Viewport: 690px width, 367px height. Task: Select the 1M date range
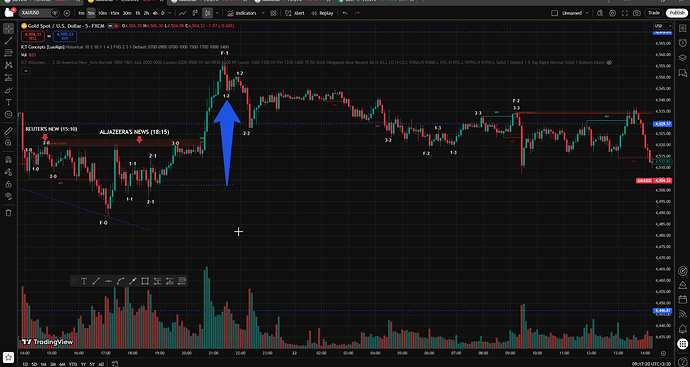click(x=44, y=364)
